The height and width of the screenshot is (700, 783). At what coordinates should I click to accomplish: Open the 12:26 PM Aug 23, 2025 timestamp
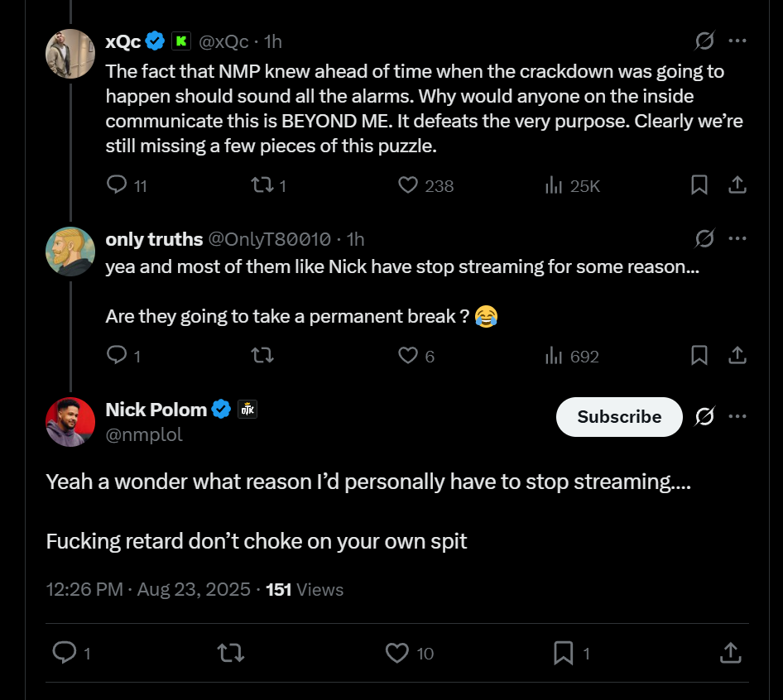[148, 590]
